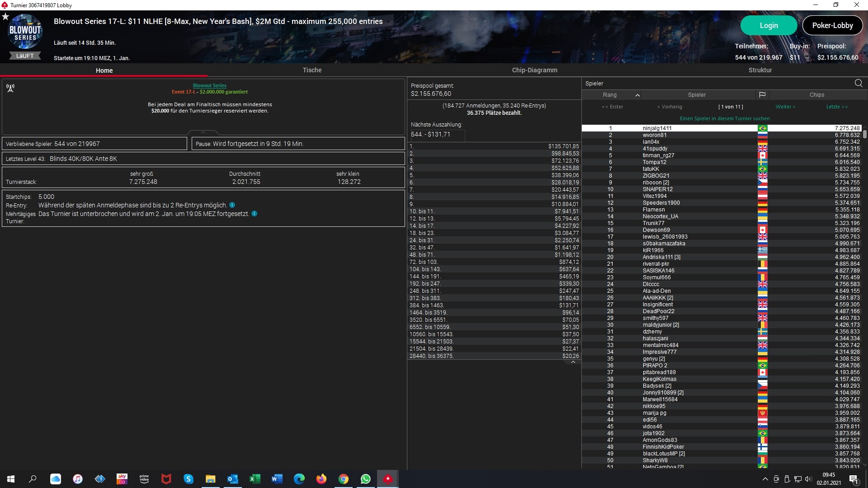Click the broadcast antenna icon
The image size is (868, 488).
(10, 88)
